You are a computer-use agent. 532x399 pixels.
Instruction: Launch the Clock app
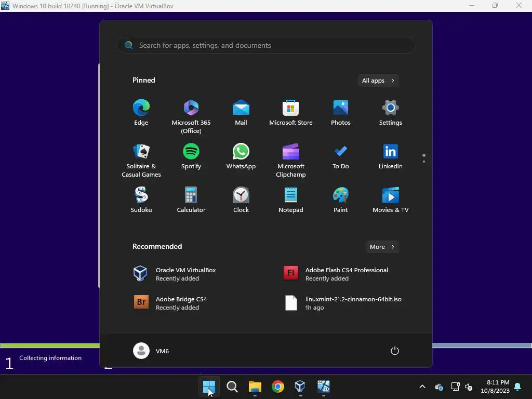[241, 200]
